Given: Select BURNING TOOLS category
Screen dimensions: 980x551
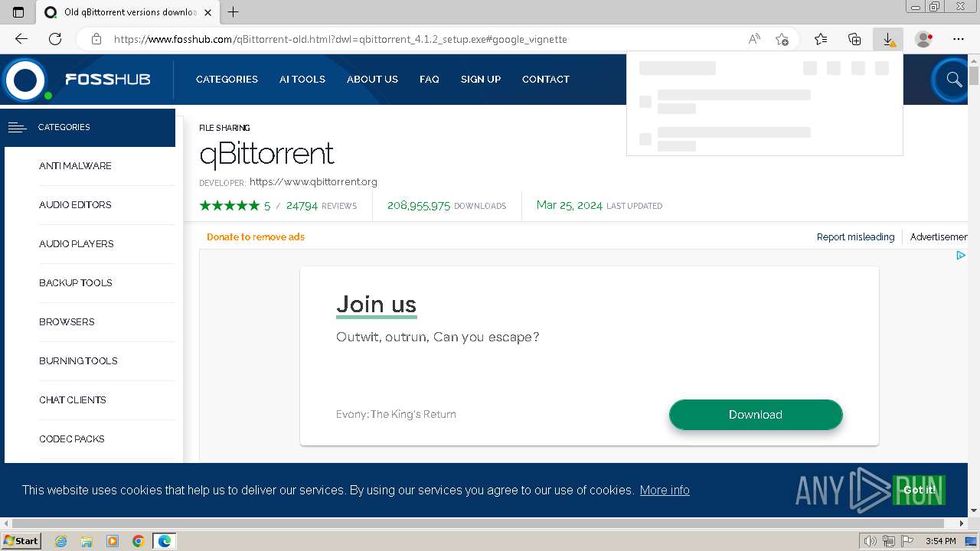Looking at the screenshot, I should (78, 360).
